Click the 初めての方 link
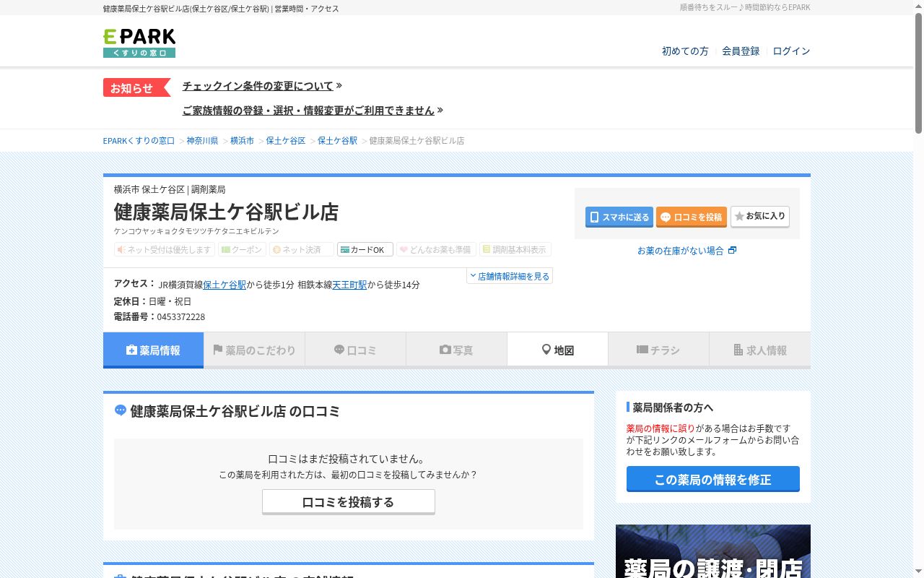Image resolution: width=924 pixels, height=578 pixels. 685,51
